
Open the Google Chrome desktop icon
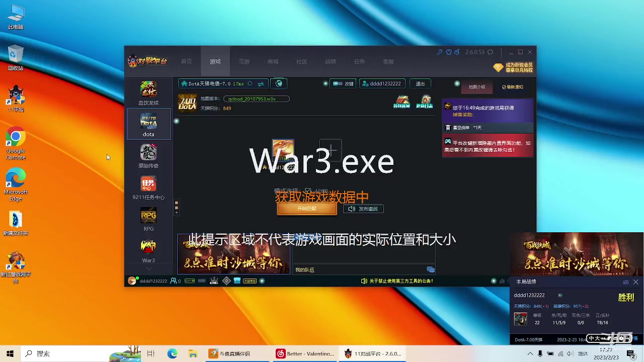[16, 143]
